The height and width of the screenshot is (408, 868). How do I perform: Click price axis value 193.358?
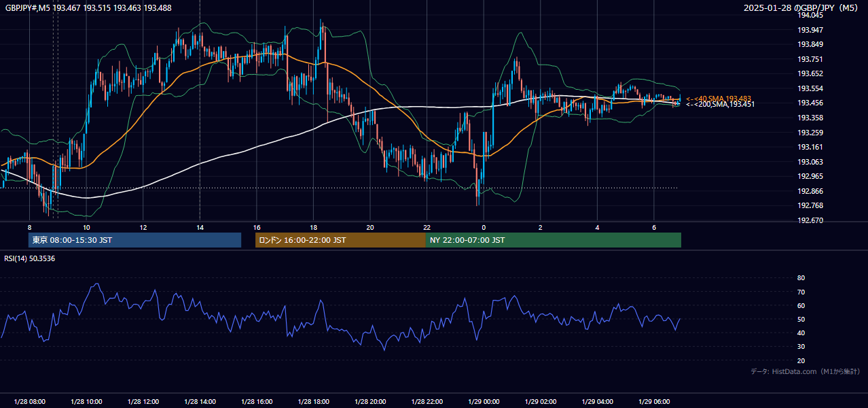coord(810,118)
